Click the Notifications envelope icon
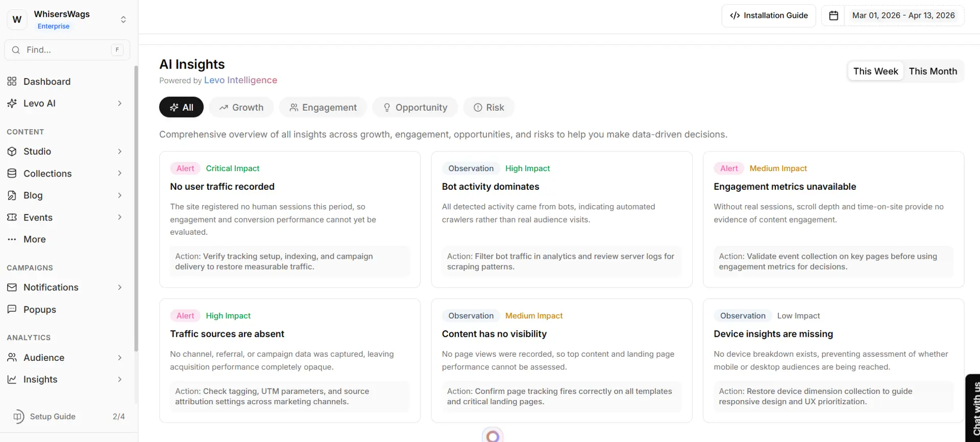The width and height of the screenshot is (980, 442). coord(12,288)
